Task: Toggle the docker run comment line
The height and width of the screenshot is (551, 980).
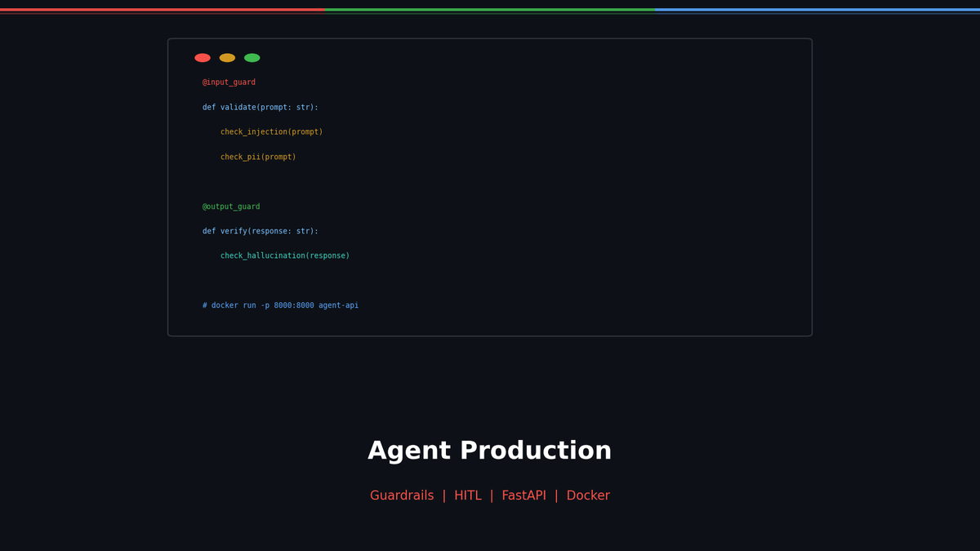Action: pos(281,304)
